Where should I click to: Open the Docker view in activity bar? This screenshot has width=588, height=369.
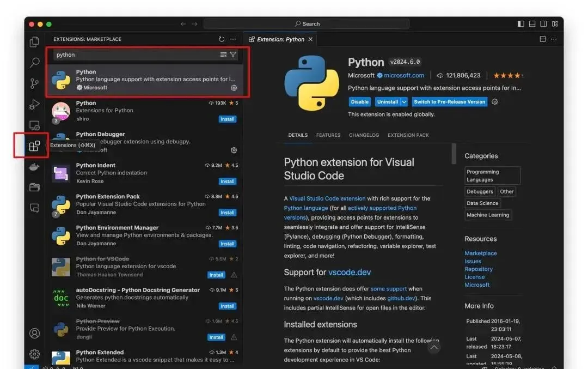[34, 167]
